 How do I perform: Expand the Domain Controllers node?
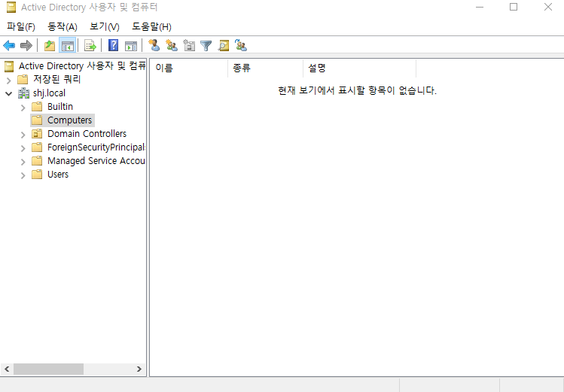pos(23,135)
